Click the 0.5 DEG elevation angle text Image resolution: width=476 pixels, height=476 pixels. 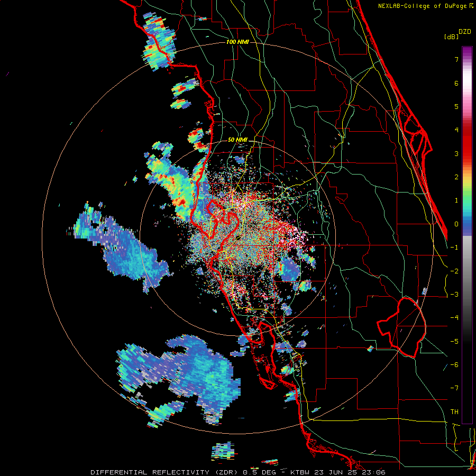(x=260, y=472)
